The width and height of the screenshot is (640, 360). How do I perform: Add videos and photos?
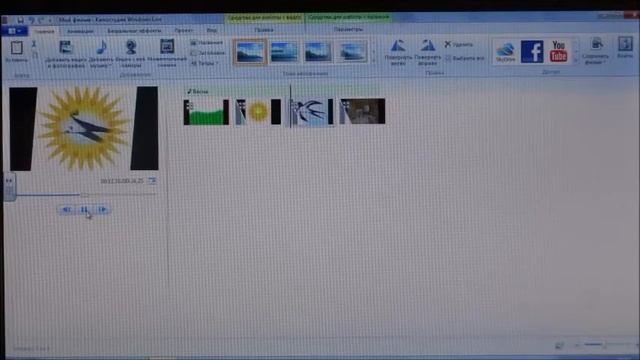(65, 53)
